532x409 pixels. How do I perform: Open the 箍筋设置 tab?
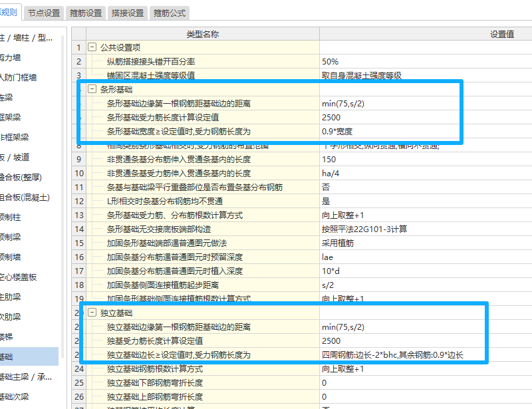(86, 13)
